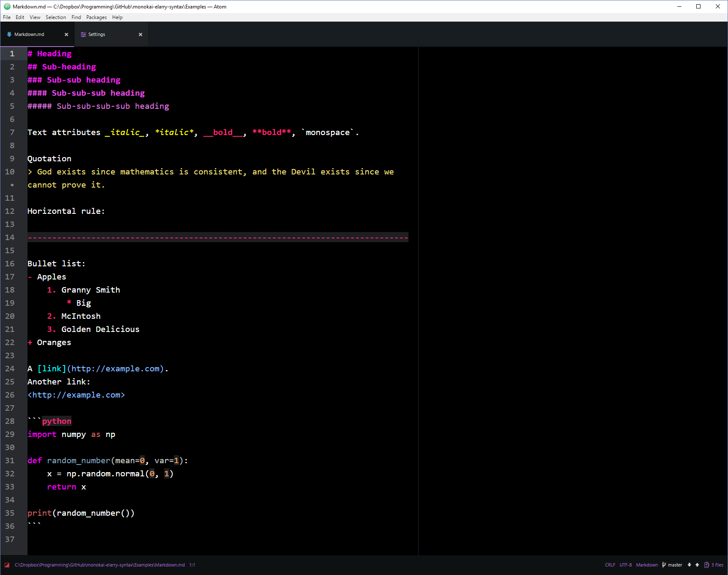This screenshot has width=728, height=575.
Task: Open the Packages menu
Action: point(97,17)
